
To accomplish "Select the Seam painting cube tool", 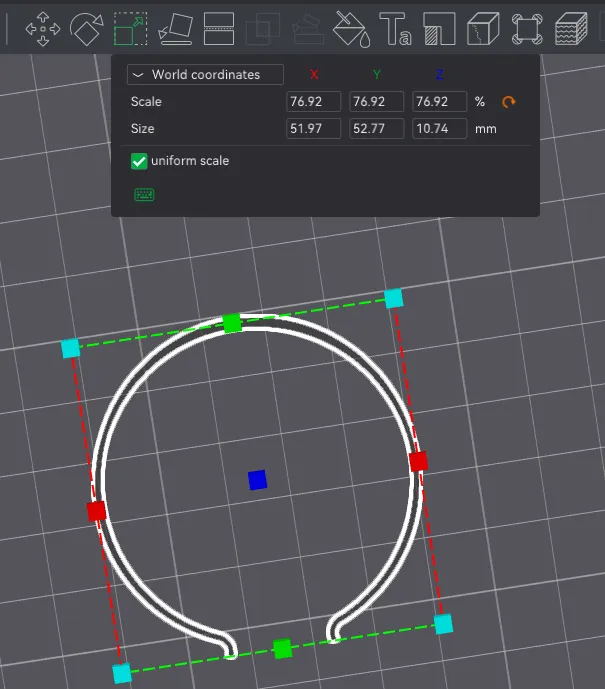I will (x=482, y=28).
